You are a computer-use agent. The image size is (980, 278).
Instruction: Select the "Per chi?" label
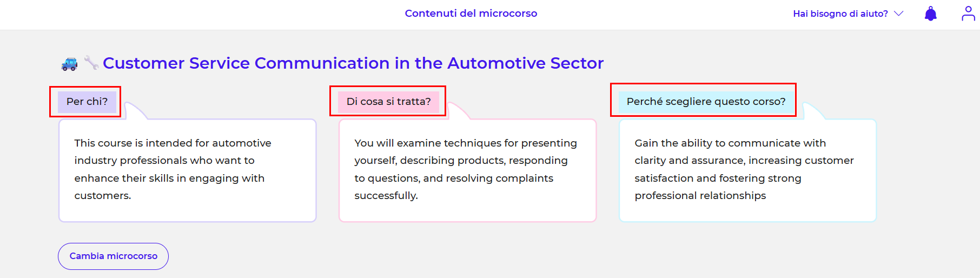87,102
